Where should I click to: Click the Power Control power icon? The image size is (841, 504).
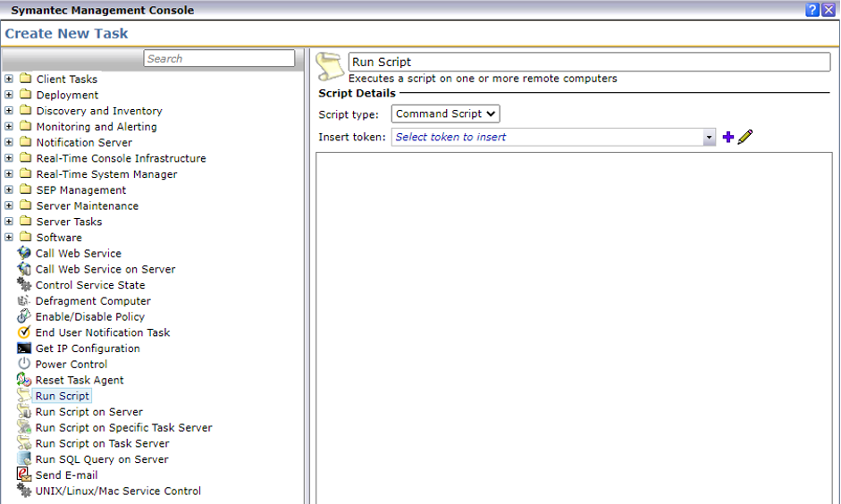pyautogui.click(x=24, y=364)
